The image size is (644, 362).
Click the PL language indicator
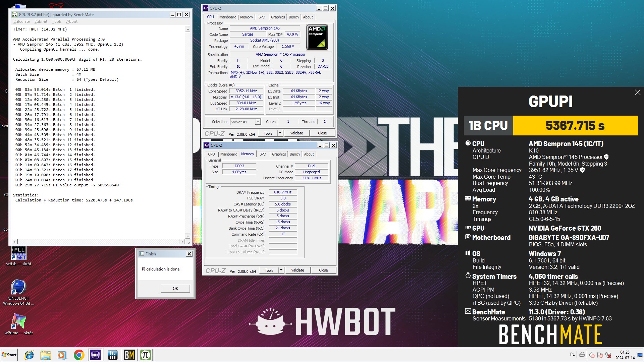(572, 354)
